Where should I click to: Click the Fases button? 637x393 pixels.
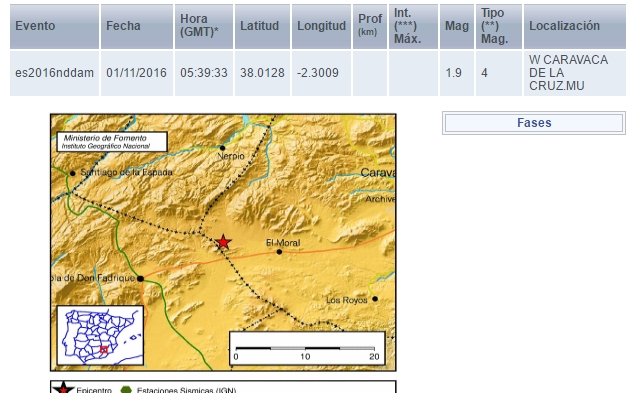(x=534, y=123)
